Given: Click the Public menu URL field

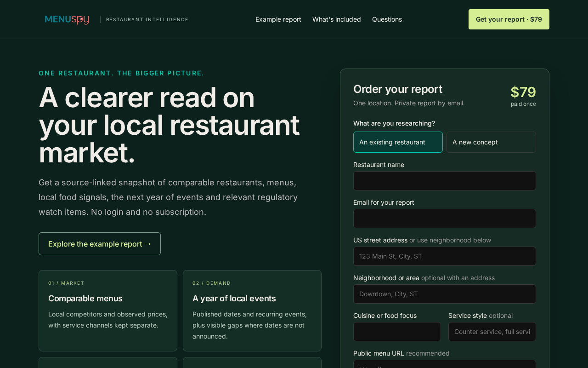Looking at the screenshot, I should [x=445, y=364].
